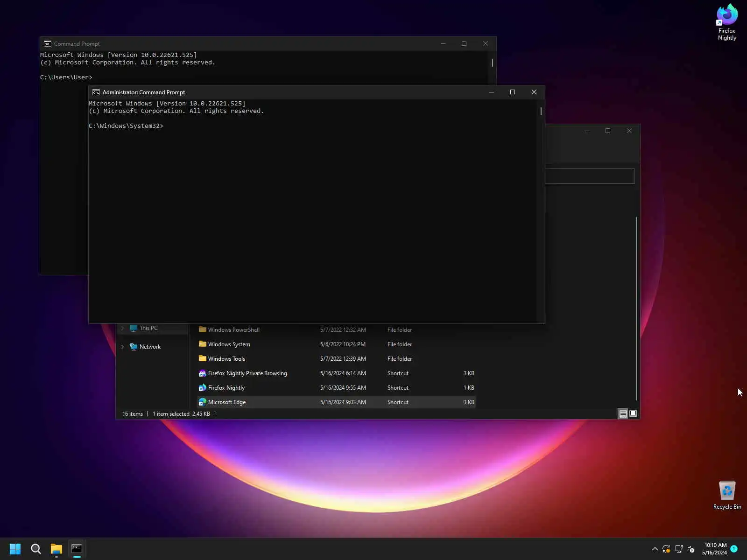Expand the This PC tree node
The height and width of the screenshot is (560, 747).
(122, 328)
